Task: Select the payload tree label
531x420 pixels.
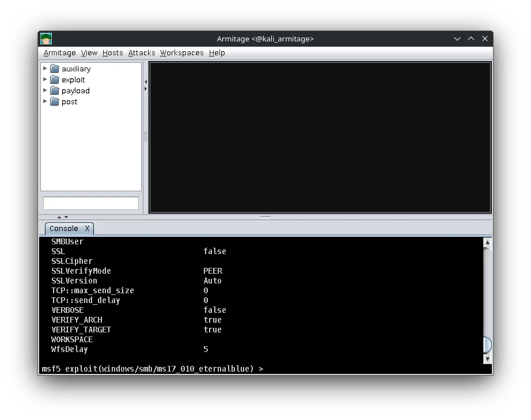Action: coord(75,91)
